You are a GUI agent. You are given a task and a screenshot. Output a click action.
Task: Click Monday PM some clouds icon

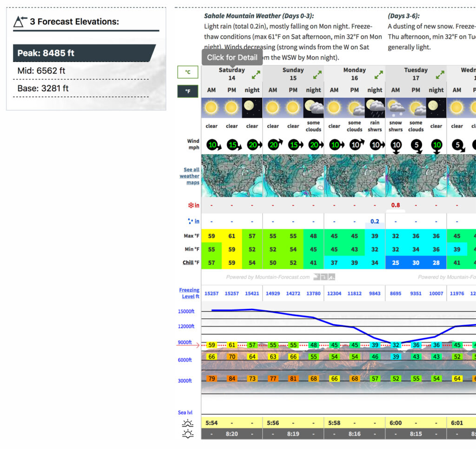tap(355, 107)
